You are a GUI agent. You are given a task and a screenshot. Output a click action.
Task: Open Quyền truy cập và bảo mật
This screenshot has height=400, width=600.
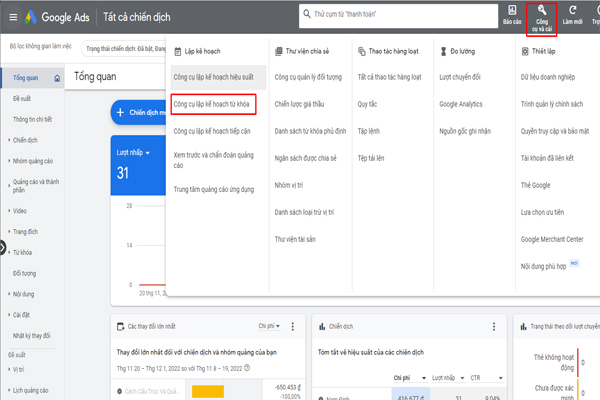pos(555,131)
